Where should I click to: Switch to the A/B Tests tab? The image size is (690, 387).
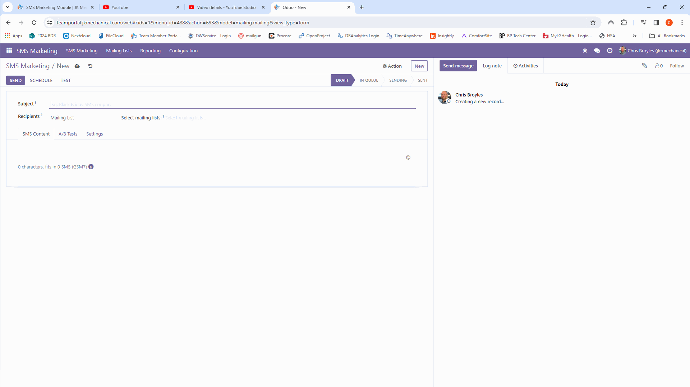coord(68,134)
